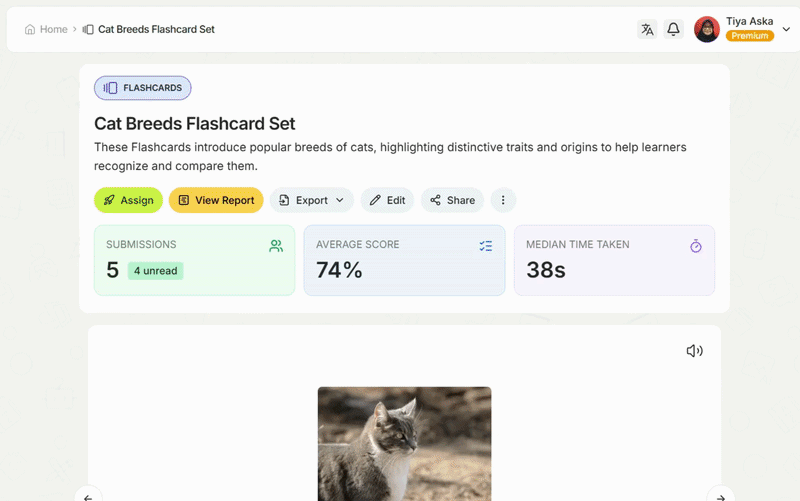Click Tiya Aska's profile avatar
This screenshot has height=501, width=800.
(x=707, y=29)
